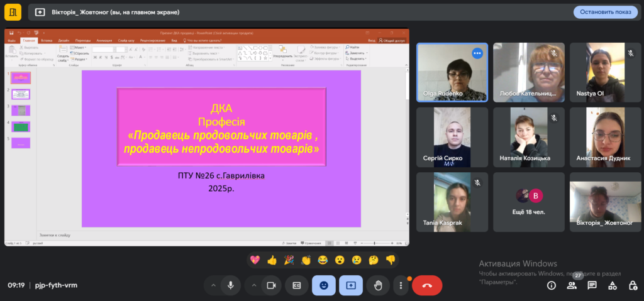
Task: Open more options three-dot menu
Action: (x=401, y=285)
